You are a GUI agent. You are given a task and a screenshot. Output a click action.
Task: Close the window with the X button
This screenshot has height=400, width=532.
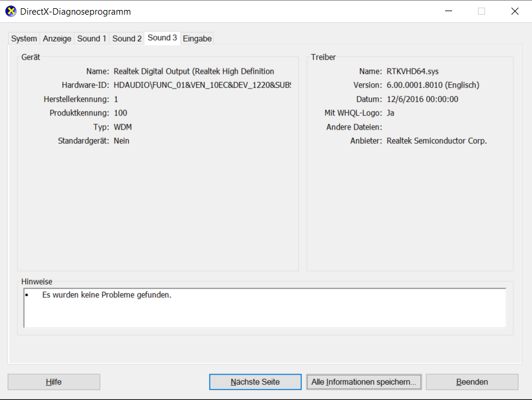(x=514, y=11)
